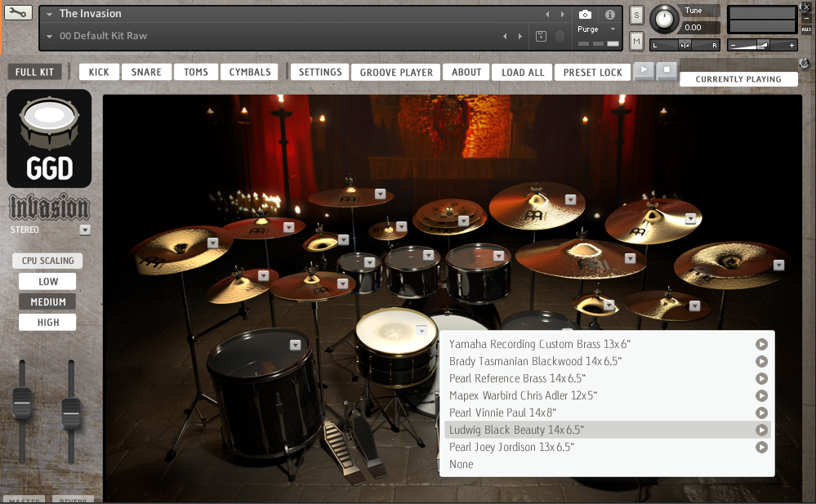Click the AUX button at top right
This screenshot has height=504, width=816.
tap(806, 29)
